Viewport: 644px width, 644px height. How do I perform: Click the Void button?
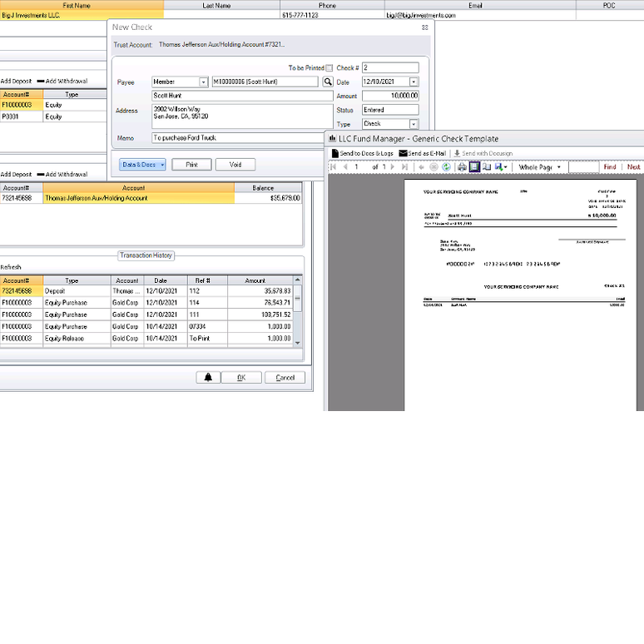pos(235,165)
